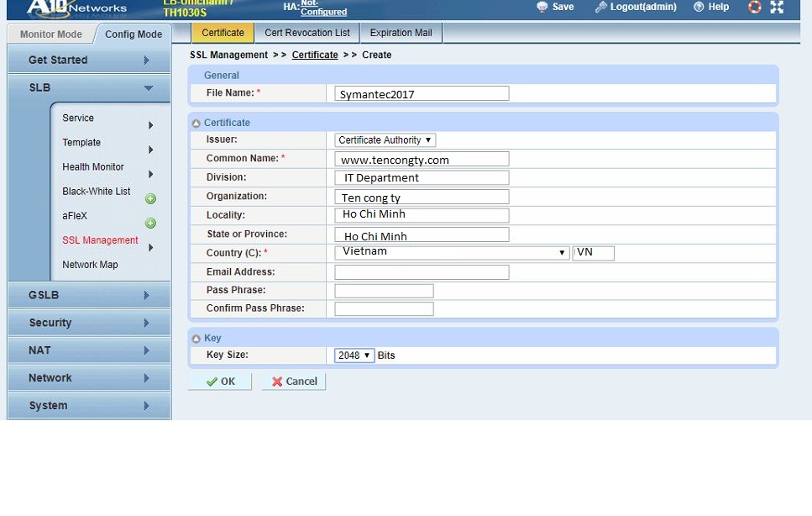Switch to Monitor Mode tab

coord(50,34)
